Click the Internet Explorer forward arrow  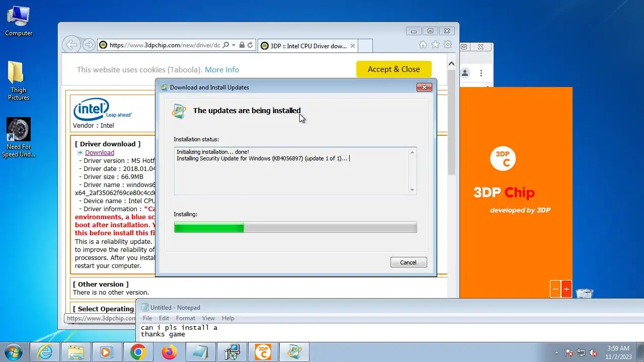(89, 45)
